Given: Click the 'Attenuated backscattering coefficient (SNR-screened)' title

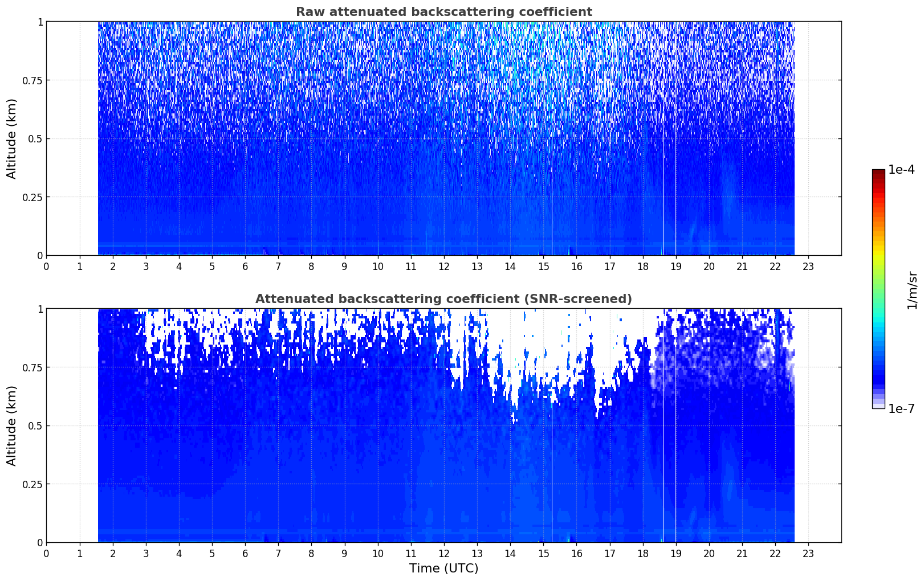Looking at the screenshot, I should 443,299.
